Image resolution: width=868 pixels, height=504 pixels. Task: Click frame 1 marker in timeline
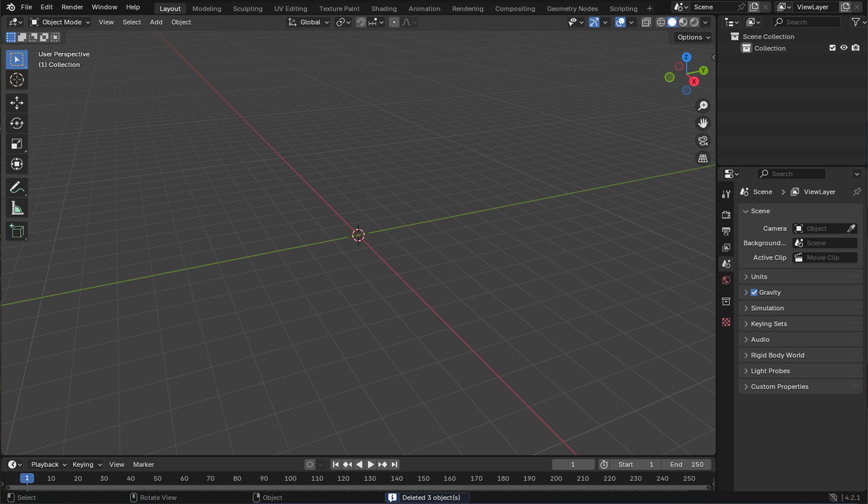(27, 478)
